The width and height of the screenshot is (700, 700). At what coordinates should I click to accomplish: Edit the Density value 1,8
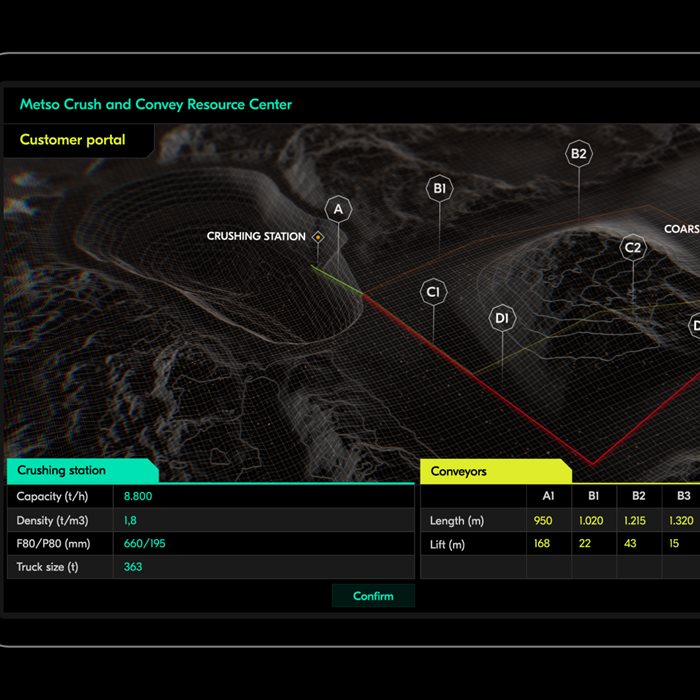click(131, 520)
